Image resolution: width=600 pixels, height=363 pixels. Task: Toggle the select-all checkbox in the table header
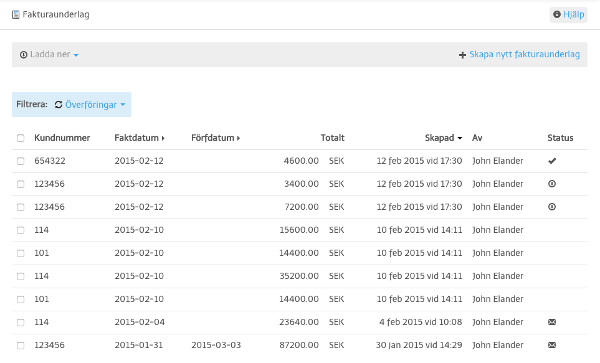tap(21, 138)
